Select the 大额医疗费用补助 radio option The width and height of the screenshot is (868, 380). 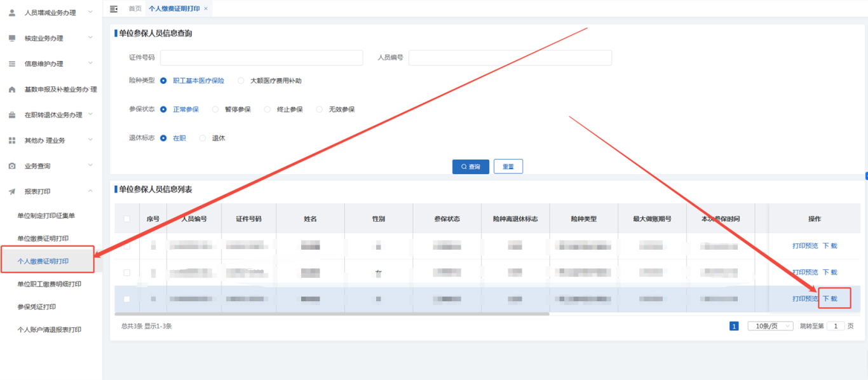(x=241, y=81)
